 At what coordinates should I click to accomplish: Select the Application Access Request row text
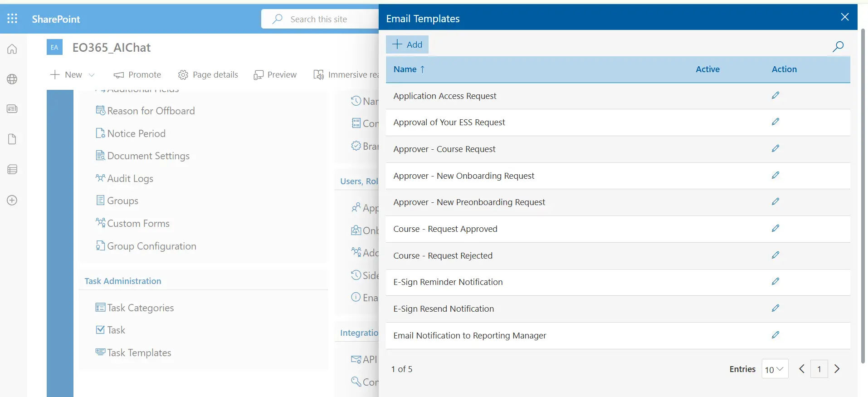(445, 96)
